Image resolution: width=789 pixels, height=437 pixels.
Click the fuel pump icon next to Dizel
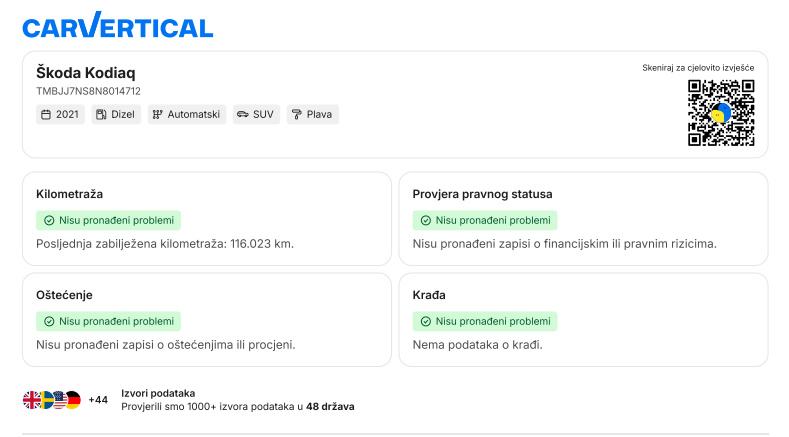pos(101,115)
